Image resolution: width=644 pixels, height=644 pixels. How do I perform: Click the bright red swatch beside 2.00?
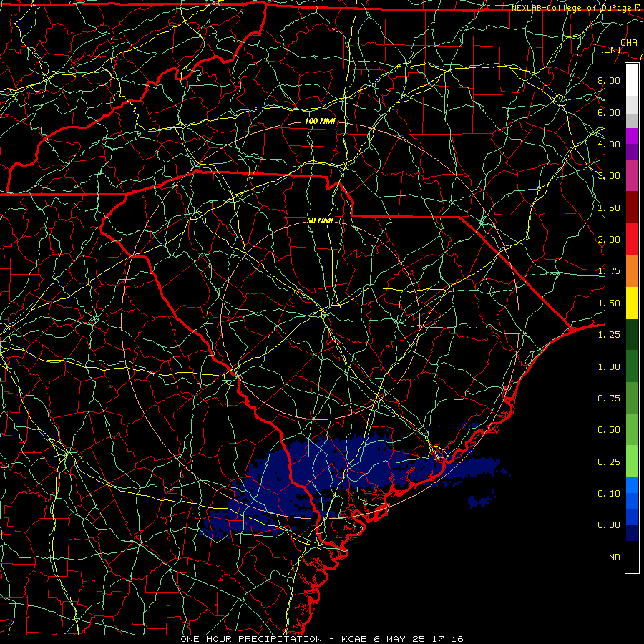(632, 239)
